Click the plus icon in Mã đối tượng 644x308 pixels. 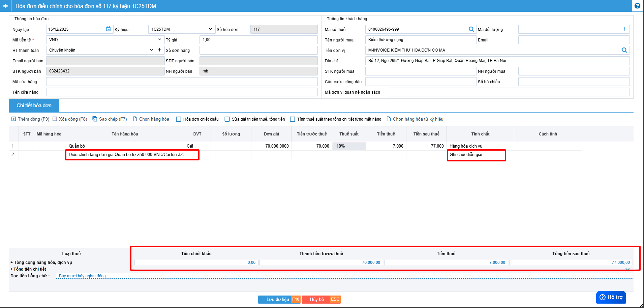coord(624,29)
